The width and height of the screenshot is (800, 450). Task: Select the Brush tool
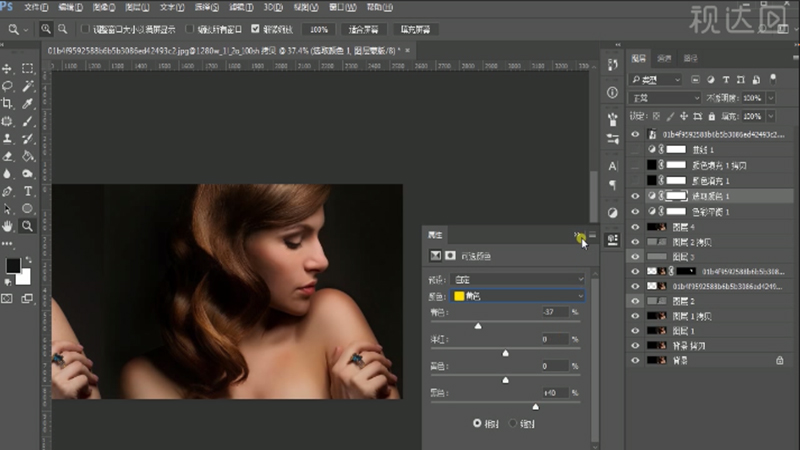[x=28, y=121]
